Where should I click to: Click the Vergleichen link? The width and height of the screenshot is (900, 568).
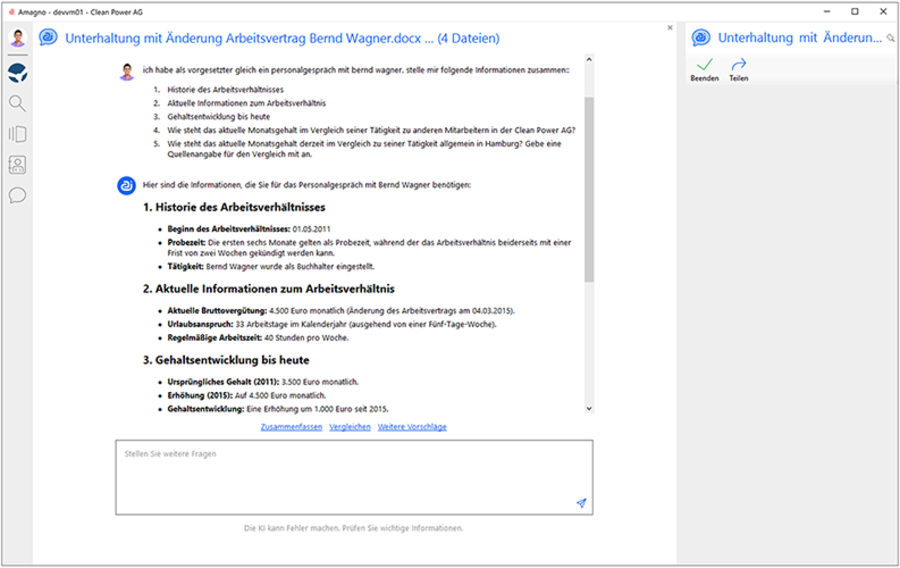click(x=350, y=427)
